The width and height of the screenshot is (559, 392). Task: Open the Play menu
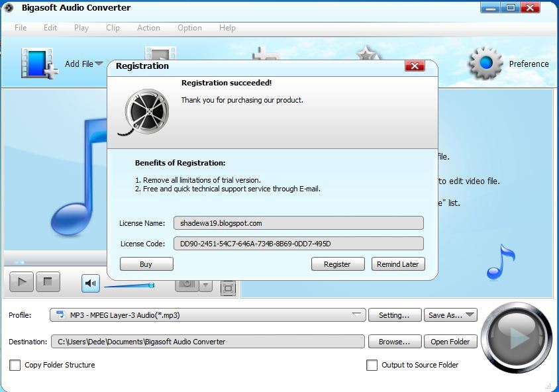(81, 28)
